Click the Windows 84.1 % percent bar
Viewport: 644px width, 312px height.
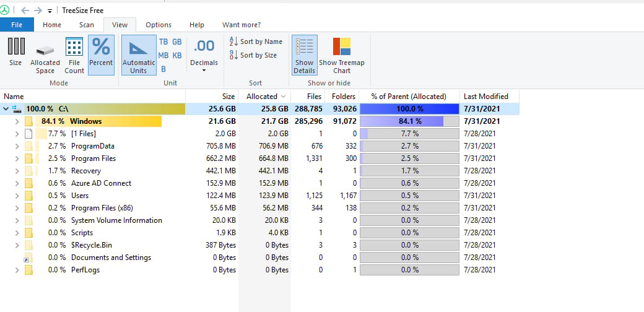pos(409,121)
